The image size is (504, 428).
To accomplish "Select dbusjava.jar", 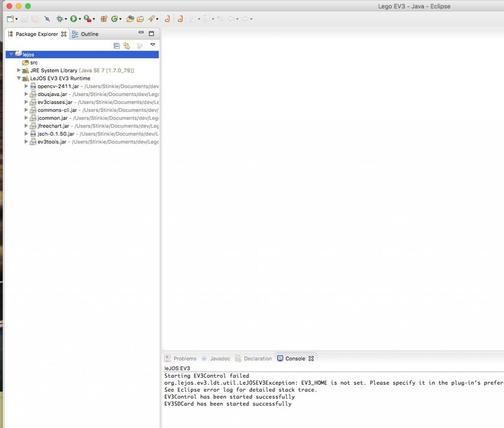I will [x=52, y=94].
